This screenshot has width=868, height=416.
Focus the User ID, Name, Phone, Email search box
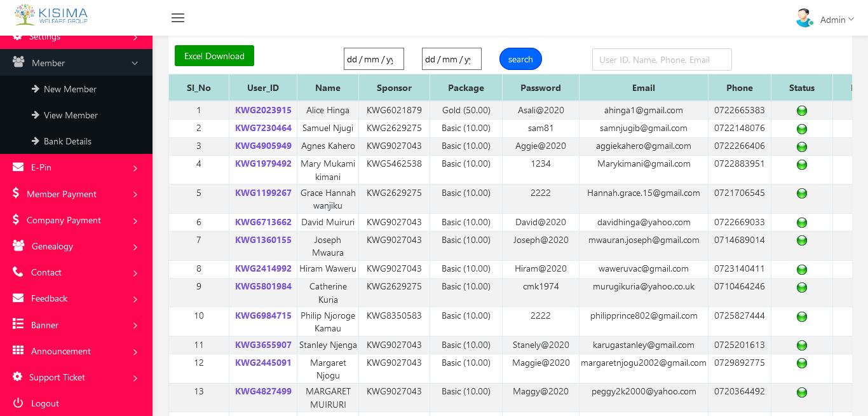[662, 60]
